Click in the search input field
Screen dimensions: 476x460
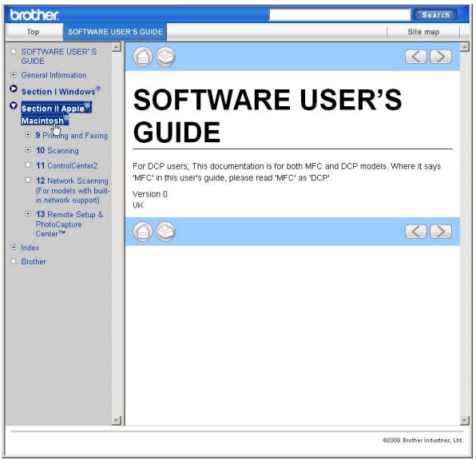click(x=339, y=15)
